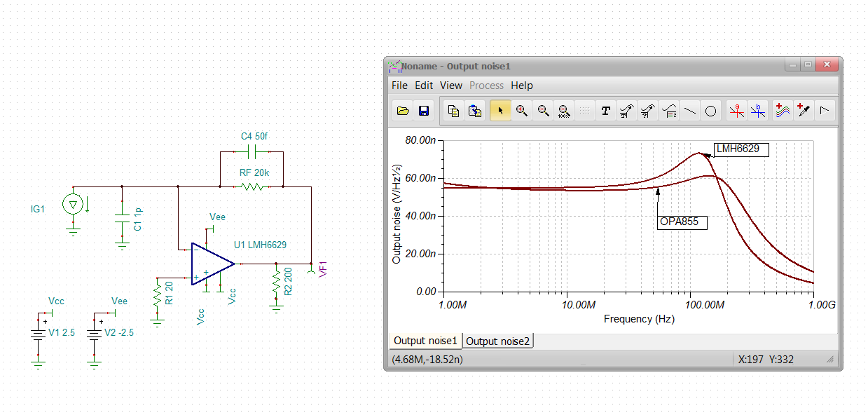Select the C4 50f capacitor

coord(251,151)
